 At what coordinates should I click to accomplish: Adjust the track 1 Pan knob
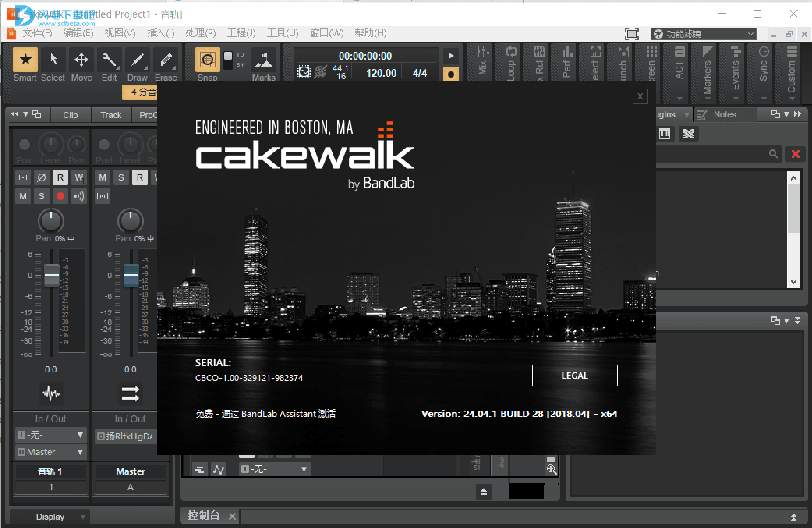point(51,221)
